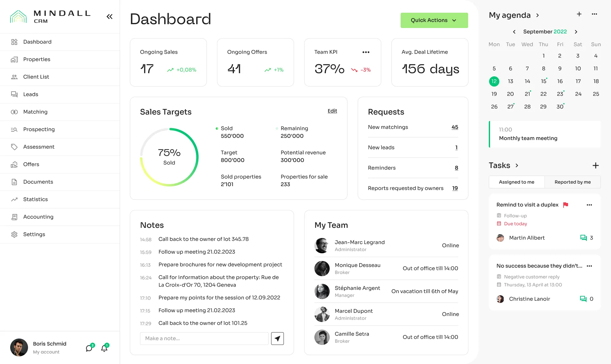Image resolution: width=611 pixels, height=364 pixels.
Task: Go to previous month in calendar
Action: click(x=514, y=32)
